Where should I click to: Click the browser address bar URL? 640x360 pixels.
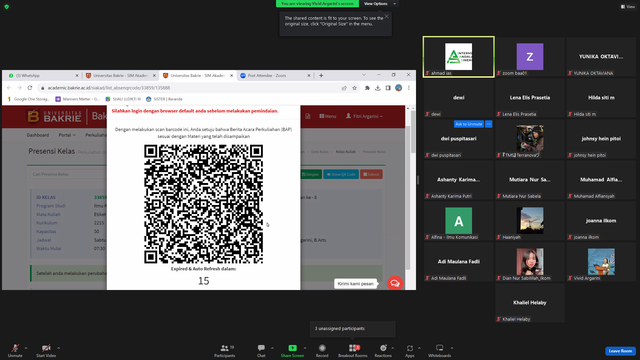[109, 88]
